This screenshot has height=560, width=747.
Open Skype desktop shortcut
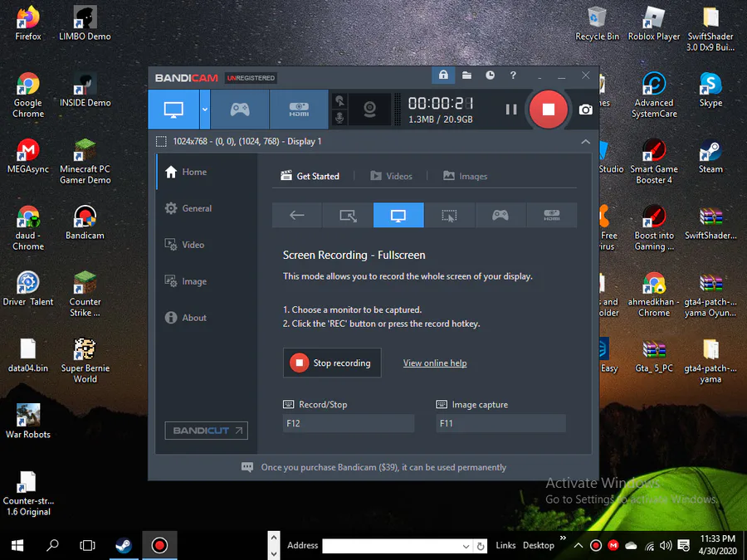tap(710, 90)
